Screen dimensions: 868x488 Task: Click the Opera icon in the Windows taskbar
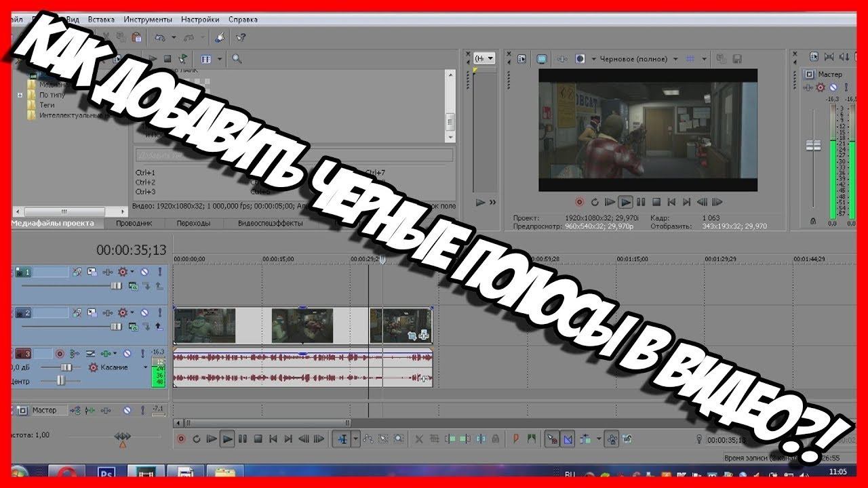[66, 473]
